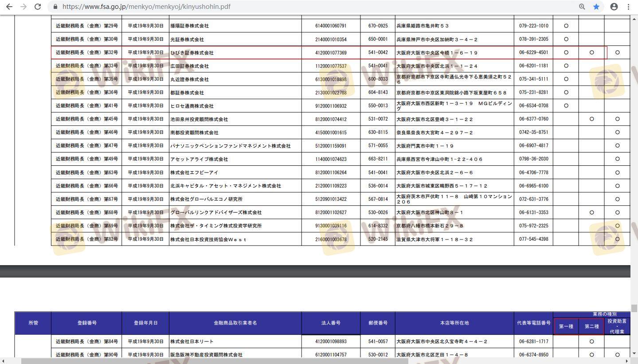The width and height of the screenshot is (638, 364).
Task: Click the browser Forward arrow
Action: pos(23,7)
